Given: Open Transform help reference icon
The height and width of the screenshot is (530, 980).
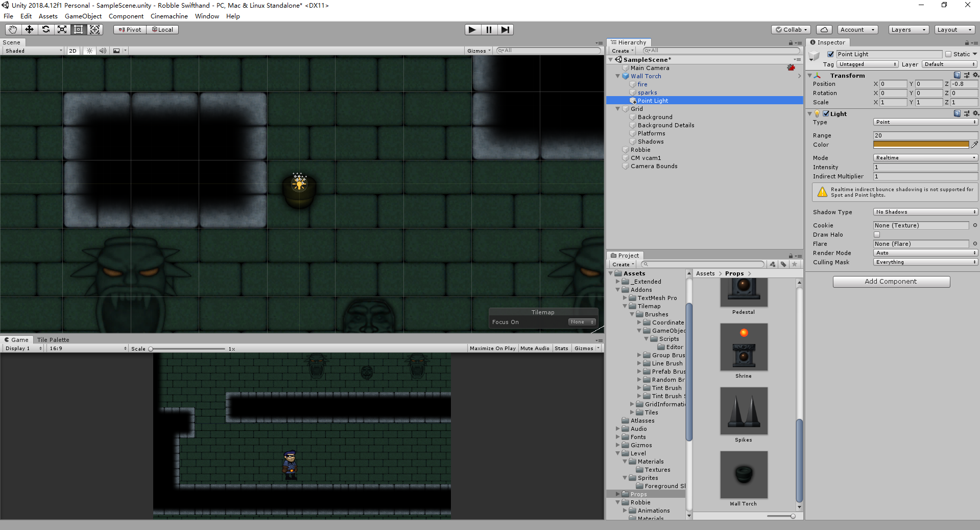Looking at the screenshot, I should (x=957, y=75).
